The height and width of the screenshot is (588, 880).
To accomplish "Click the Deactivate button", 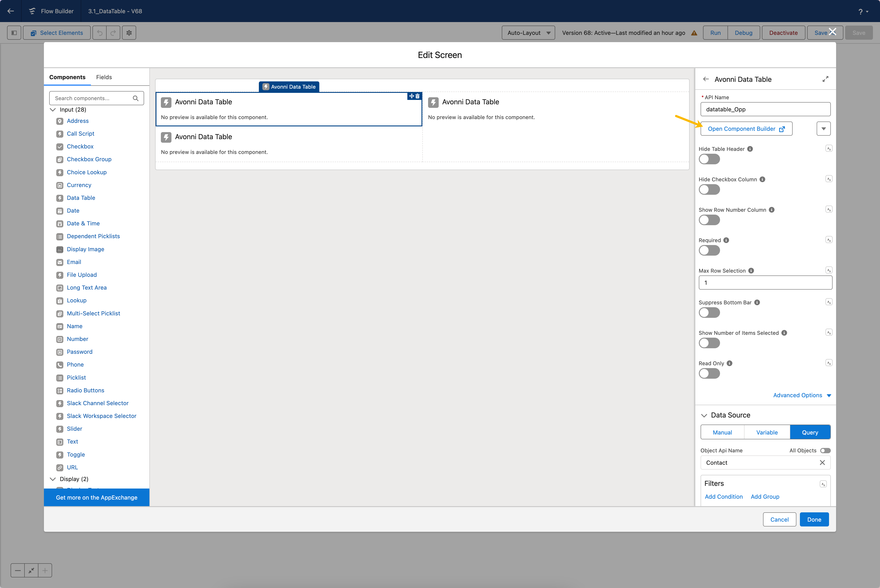I will tap(784, 33).
